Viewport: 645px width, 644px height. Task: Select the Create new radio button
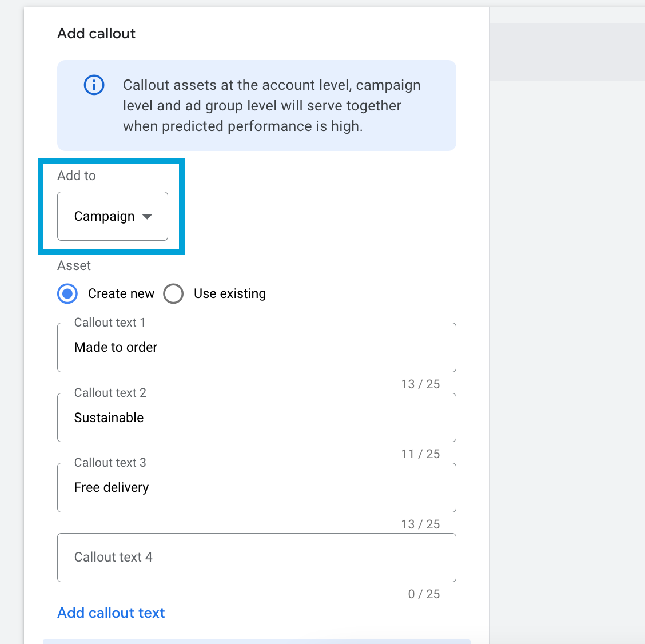click(x=67, y=293)
